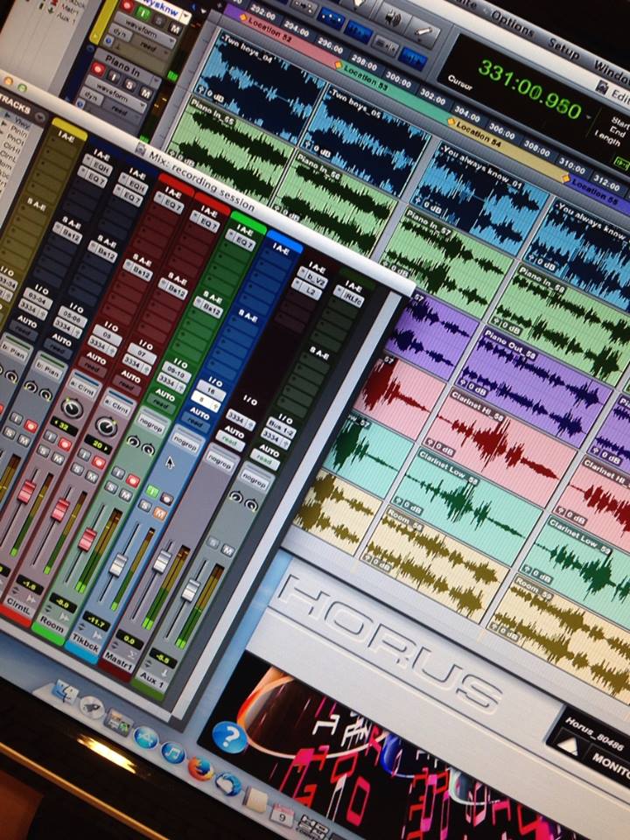Open the Setup menu

point(563,49)
